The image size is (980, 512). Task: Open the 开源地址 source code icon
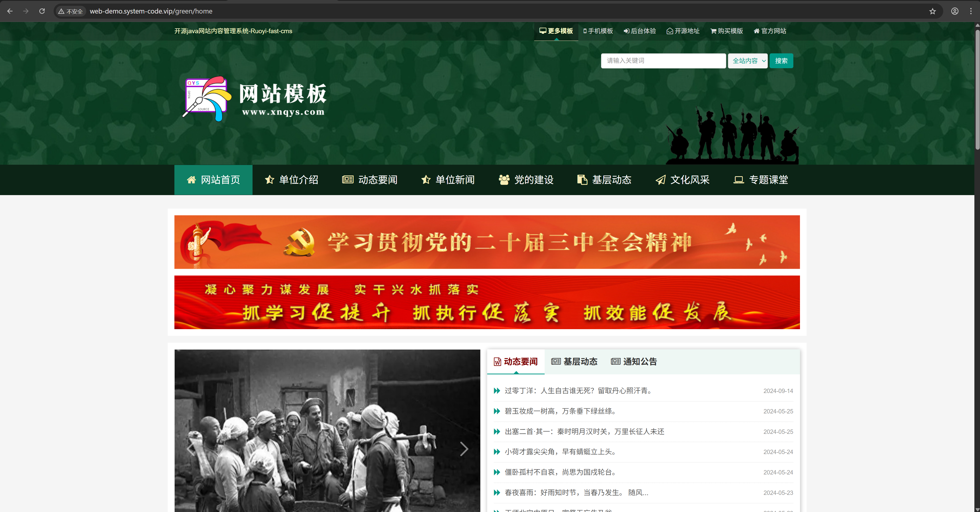coord(670,31)
